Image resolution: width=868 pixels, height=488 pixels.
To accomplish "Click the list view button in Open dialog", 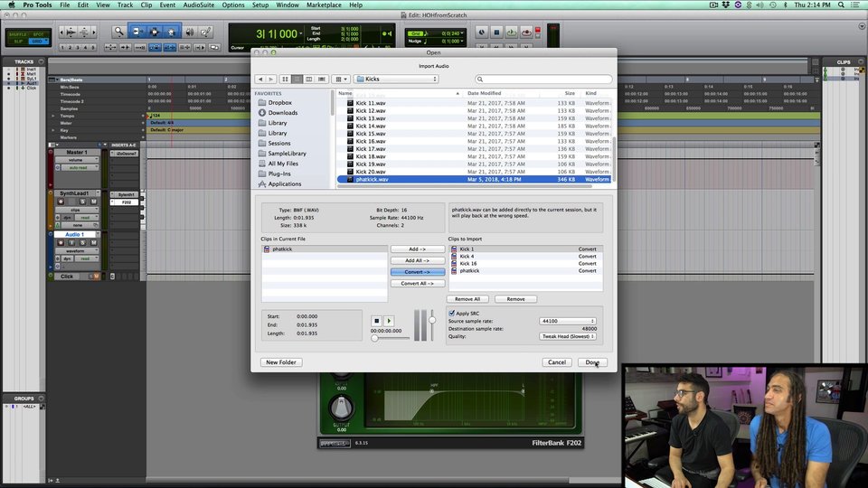I will tap(297, 80).
